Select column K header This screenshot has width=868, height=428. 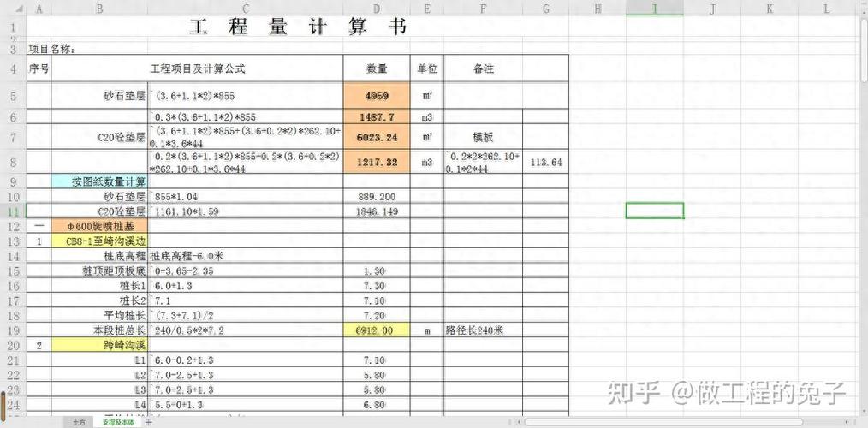770,9
